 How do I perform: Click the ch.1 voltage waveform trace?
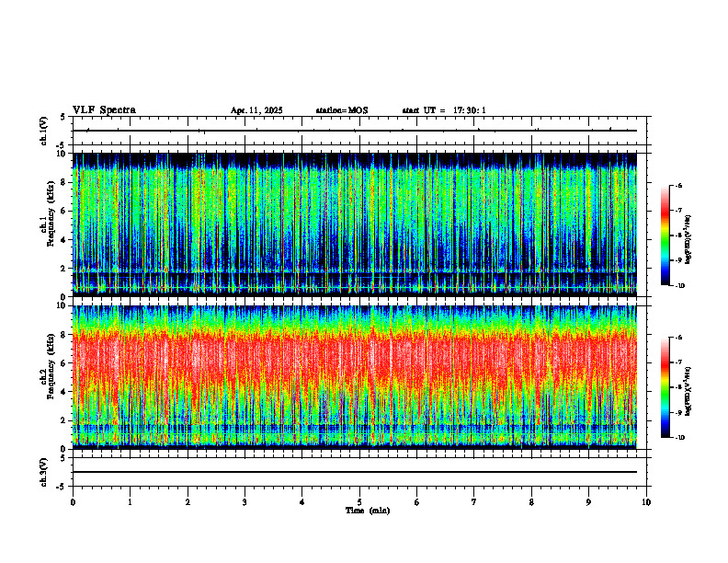pos(354,131)
